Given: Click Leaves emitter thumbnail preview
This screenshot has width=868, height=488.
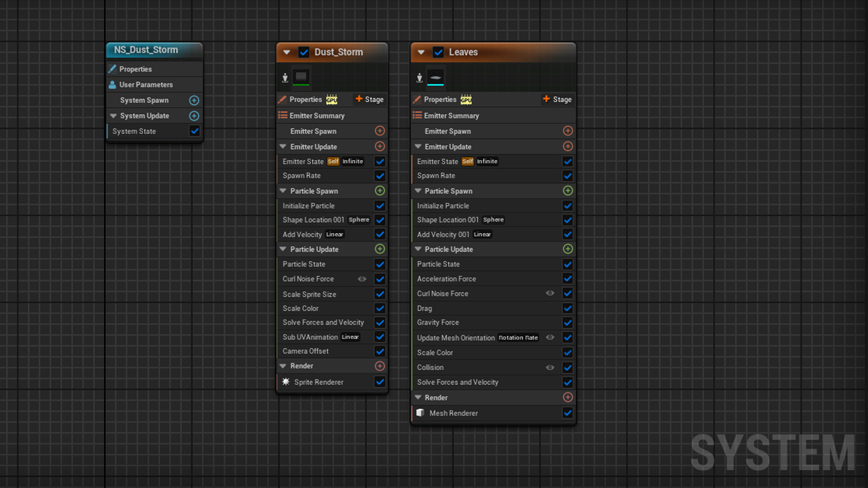Looking at the screenshot, I should pos(435,77).
